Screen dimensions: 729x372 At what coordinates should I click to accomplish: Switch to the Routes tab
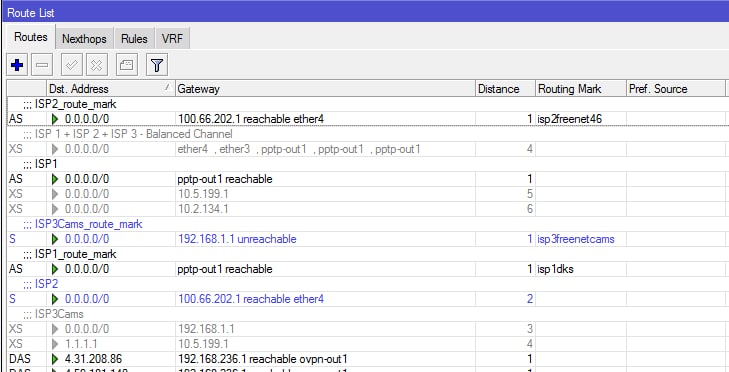pos(31,37)
